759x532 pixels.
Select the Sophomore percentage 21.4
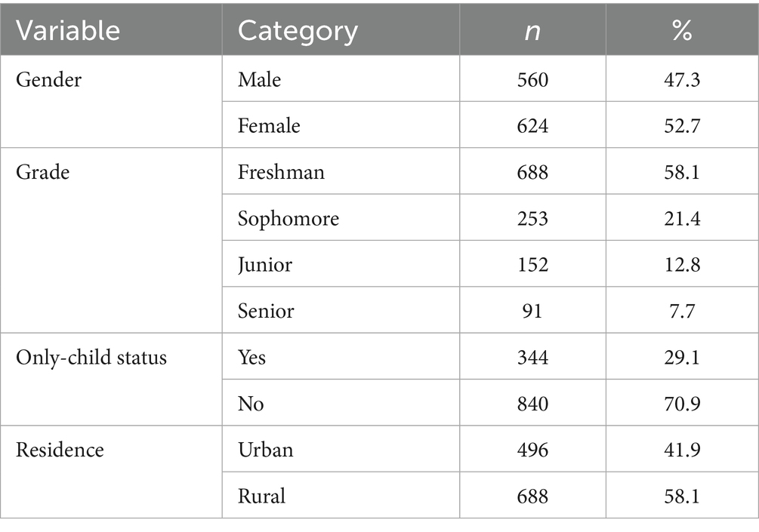click(682, 219)
